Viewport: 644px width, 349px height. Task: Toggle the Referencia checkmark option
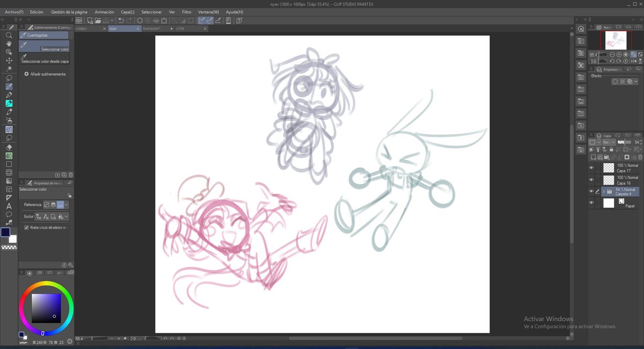[x=47, y=205]
